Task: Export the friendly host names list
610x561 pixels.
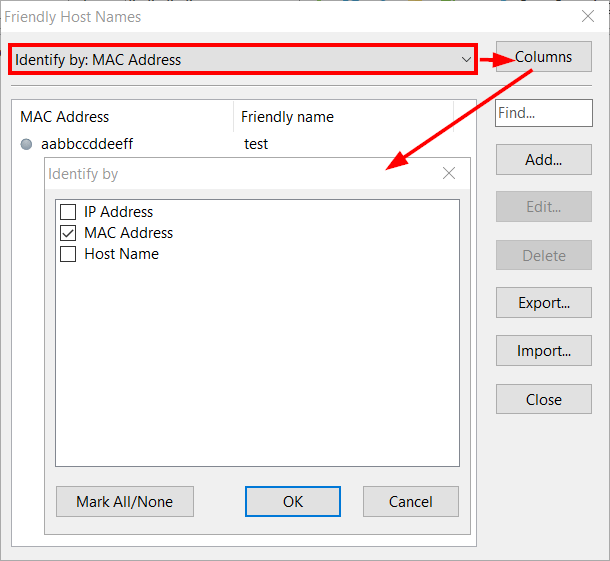Action: (543, 303)
